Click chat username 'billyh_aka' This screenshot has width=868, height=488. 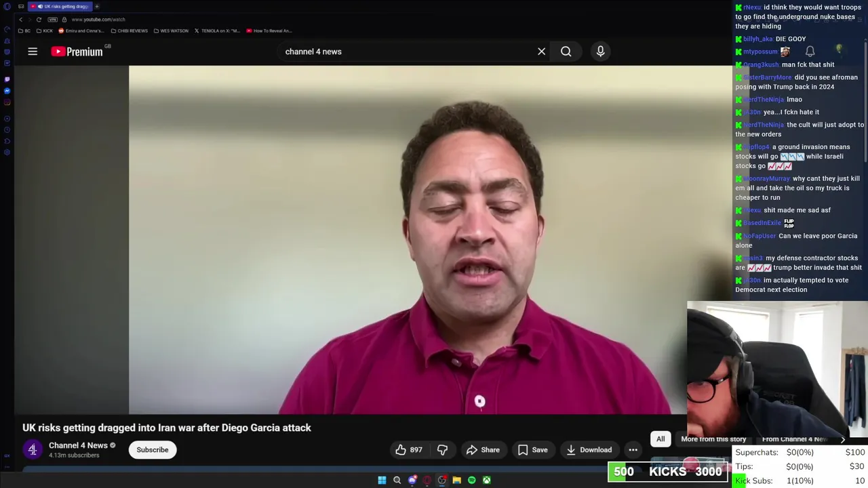[x=757, y=39]
